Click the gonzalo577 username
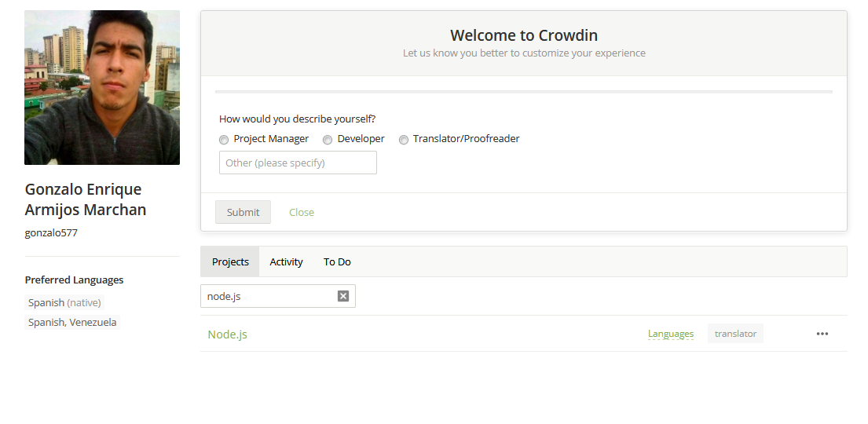 (51, 233)
